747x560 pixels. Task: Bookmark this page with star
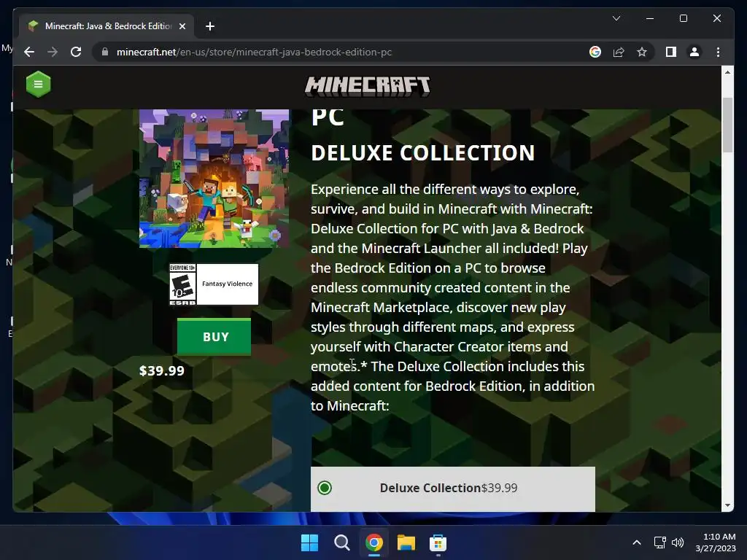coord(642,52)
